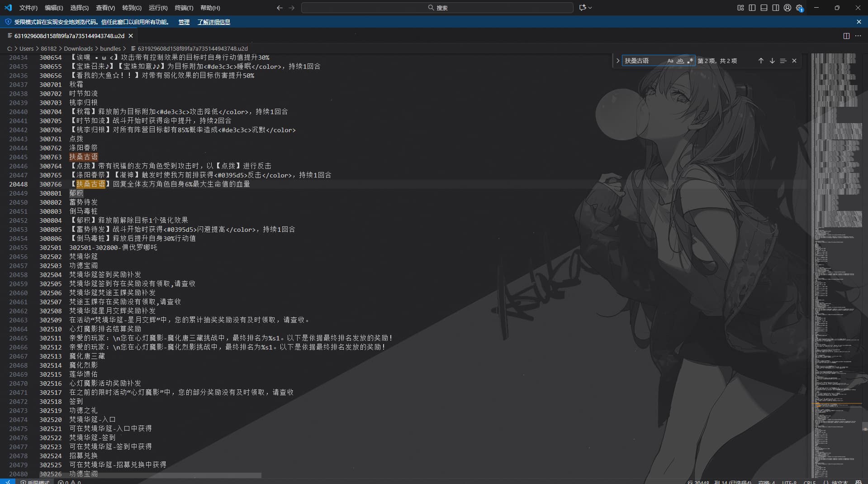Toggle the bottom panel icon
Image resolution: width=868 pixels, height=484 pixels.
(764, 8)
